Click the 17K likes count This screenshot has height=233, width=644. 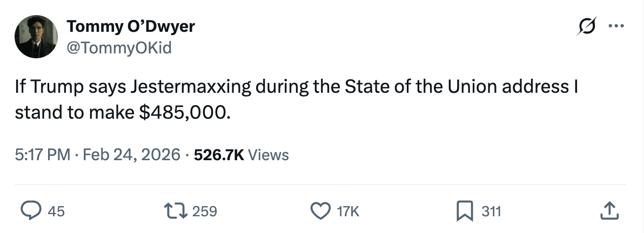[347, 211]
